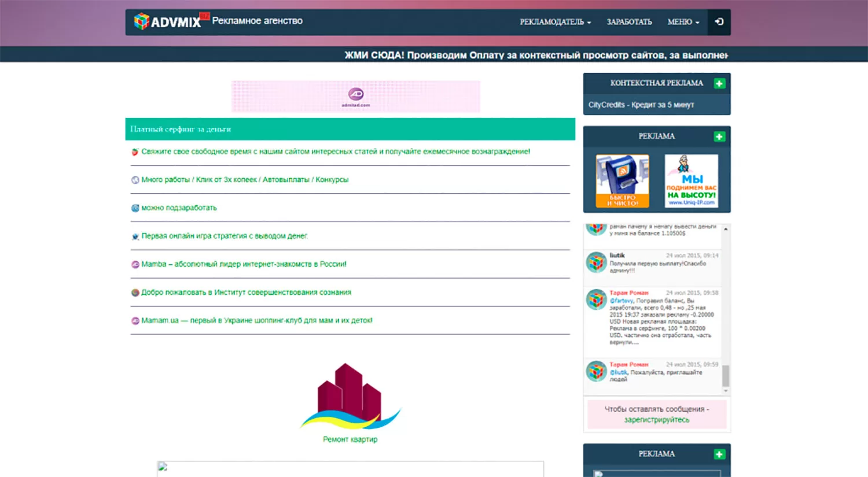Click the Ремонт квартир building logo
Image resolution: width=868 pixels, height=477 pixels.
350,397
